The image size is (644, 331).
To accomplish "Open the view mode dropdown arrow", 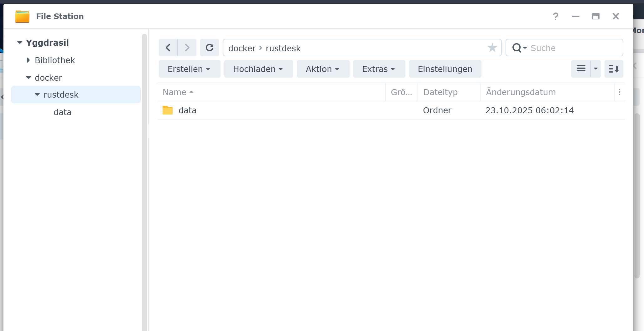I will 596,69.
